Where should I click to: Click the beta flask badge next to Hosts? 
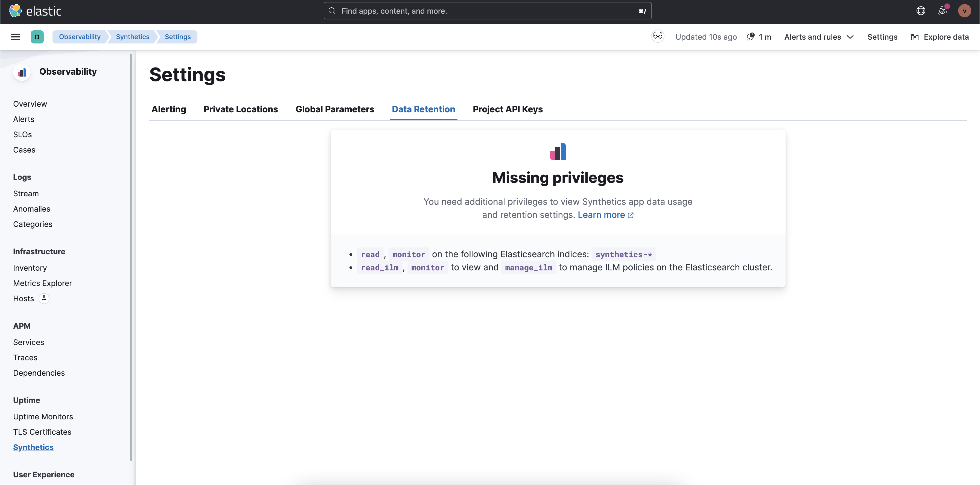pyautogui.click(x=43, y=299)
